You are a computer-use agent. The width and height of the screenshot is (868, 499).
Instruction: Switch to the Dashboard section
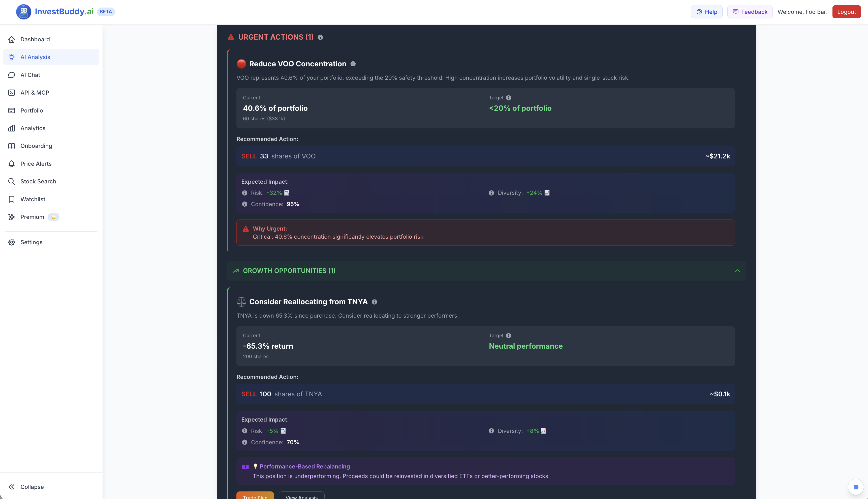[x=35, y=39]
